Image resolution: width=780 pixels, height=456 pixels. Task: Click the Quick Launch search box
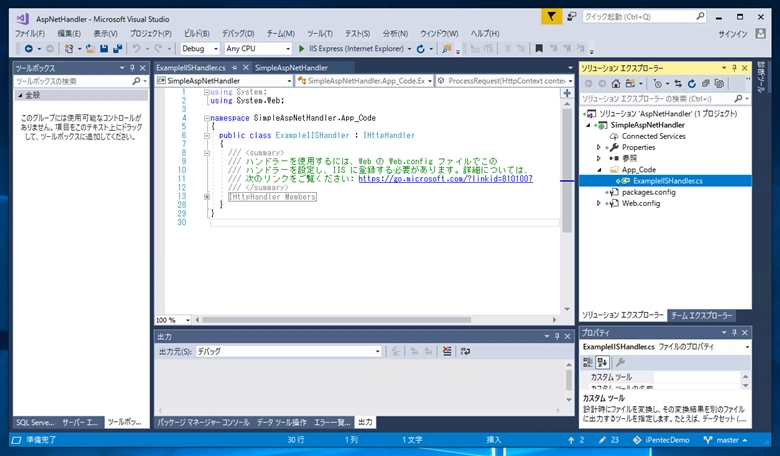644,17
